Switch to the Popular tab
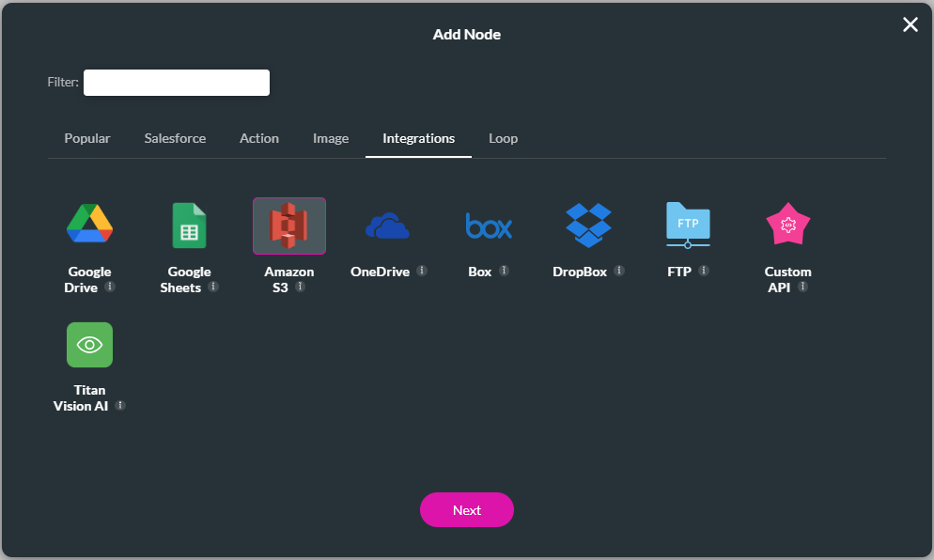Image resolution: width=934 pixels, height=560 pixels. click(86, 138)
